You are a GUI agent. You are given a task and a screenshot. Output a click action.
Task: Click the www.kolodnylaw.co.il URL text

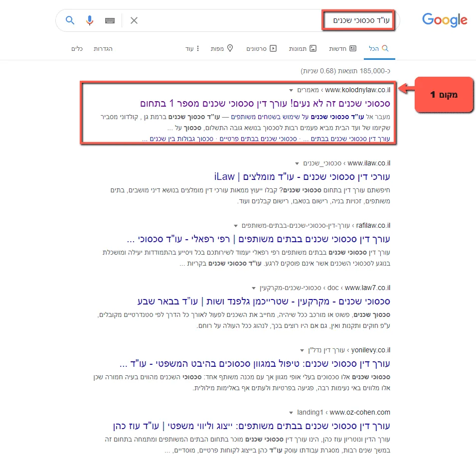coord(357,90)
